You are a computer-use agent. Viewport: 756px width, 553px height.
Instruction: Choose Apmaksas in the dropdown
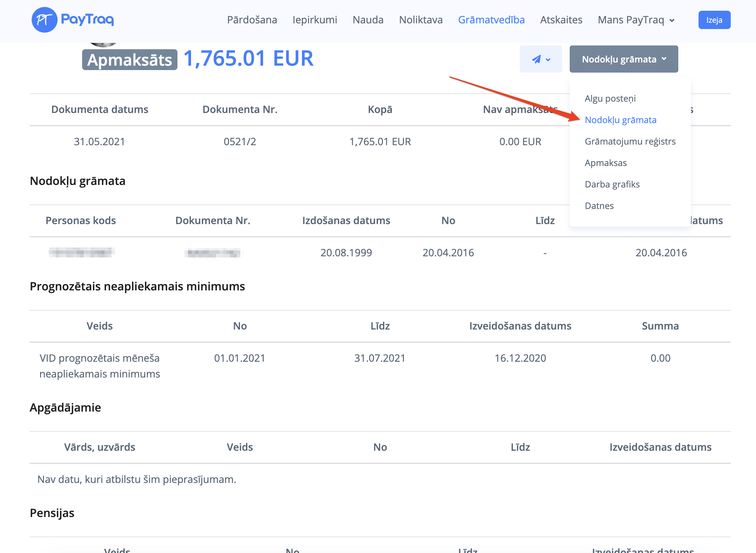click(x=605, y=163)
